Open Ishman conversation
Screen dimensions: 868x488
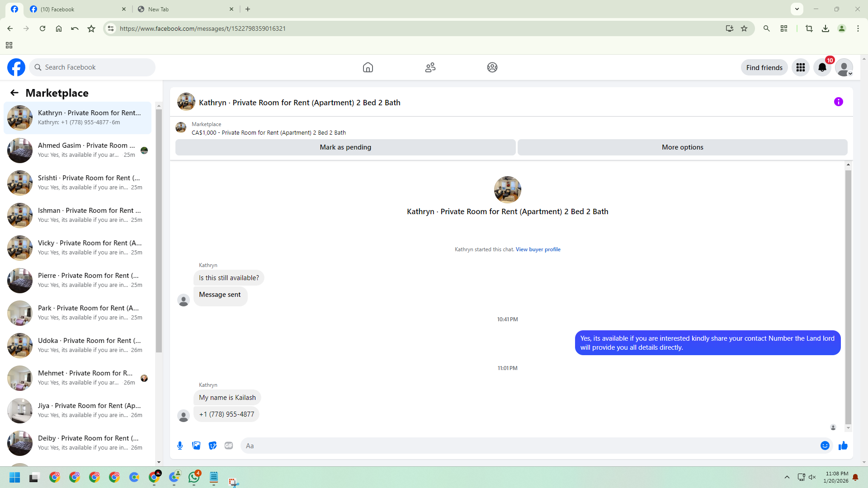[78, 215]
